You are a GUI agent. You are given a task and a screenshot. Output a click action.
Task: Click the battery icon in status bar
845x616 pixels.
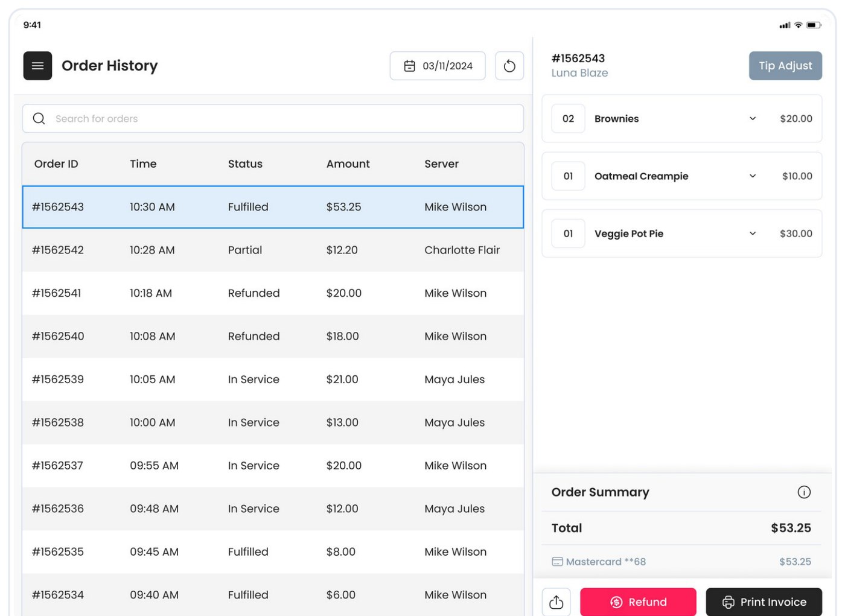tap(814, 25)
